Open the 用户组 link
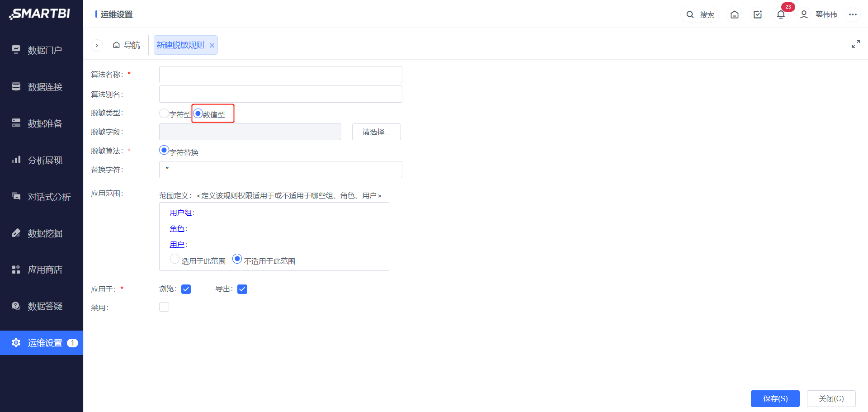The width and height of the screenshot is (868, 412). click(181, 213)
